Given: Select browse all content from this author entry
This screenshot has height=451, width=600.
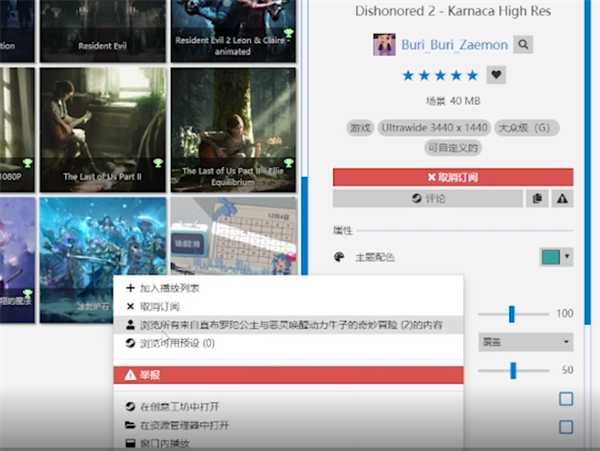Looking at the screenshot, I should click(x=289, y=325).
